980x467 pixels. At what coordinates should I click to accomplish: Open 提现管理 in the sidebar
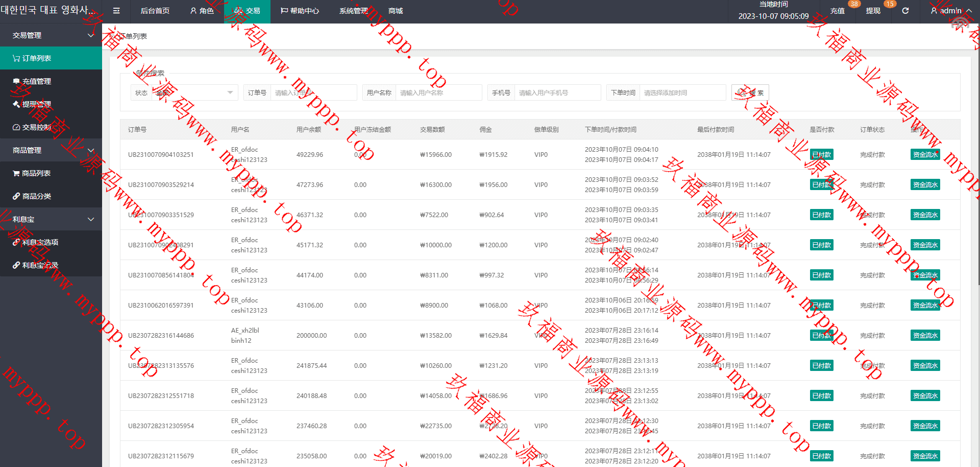click(37, 104)
